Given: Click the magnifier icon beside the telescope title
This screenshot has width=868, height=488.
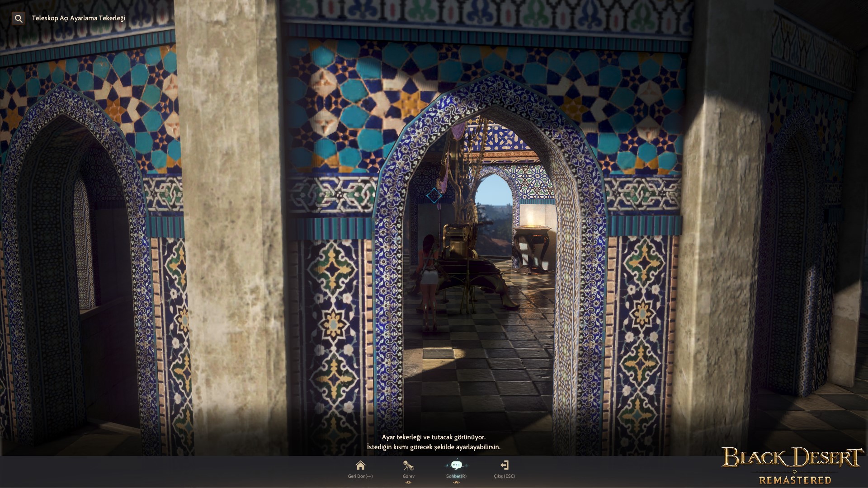Looking at the screenshot, I should pyautogui.click(x=19, y=19).
